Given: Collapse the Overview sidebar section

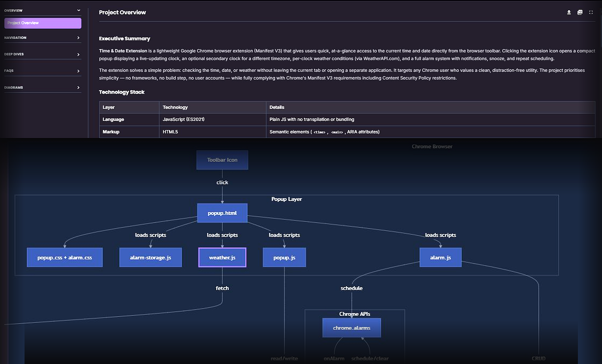Looking at the screenshot, I should 43,10.
